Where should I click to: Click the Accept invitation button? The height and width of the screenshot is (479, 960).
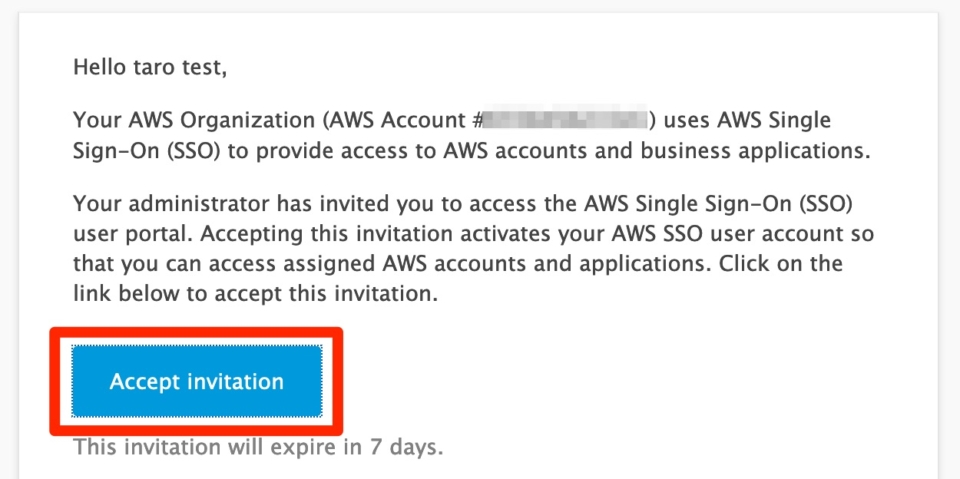click(197, 381)
